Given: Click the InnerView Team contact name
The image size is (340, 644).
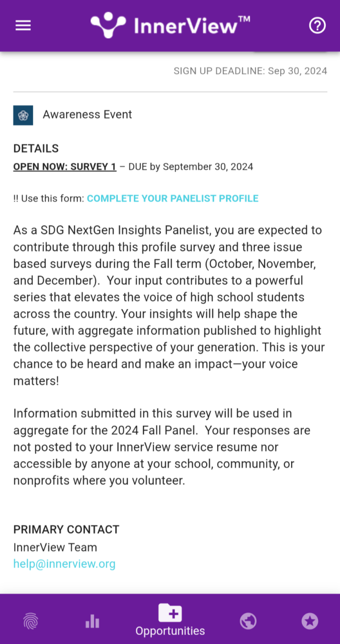Looking at the screenshot, I should [55, 547].
